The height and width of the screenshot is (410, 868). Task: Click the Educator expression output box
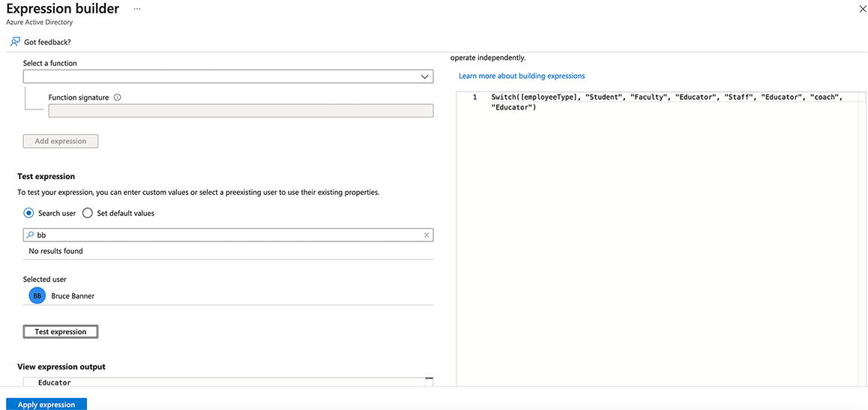[x=225, y=382]
